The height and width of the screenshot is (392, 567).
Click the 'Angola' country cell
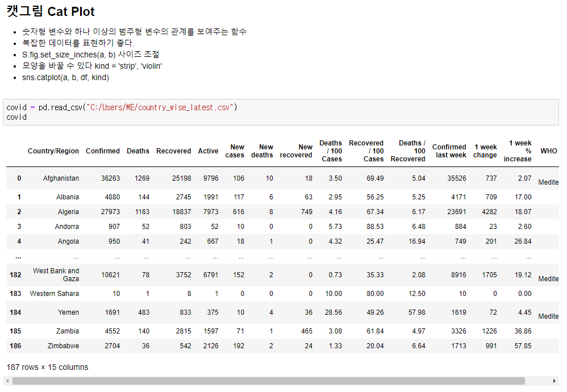click(x=68, y=241)
